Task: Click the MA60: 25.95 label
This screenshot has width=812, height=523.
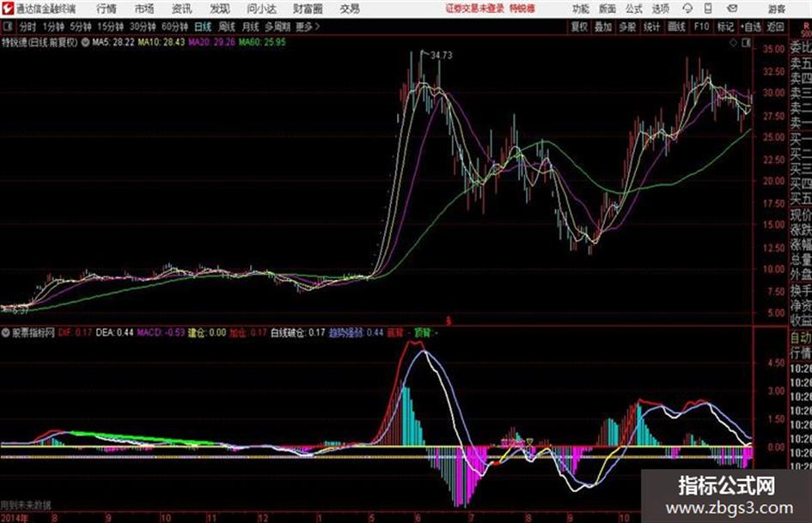Action: [x=262, y=42]
